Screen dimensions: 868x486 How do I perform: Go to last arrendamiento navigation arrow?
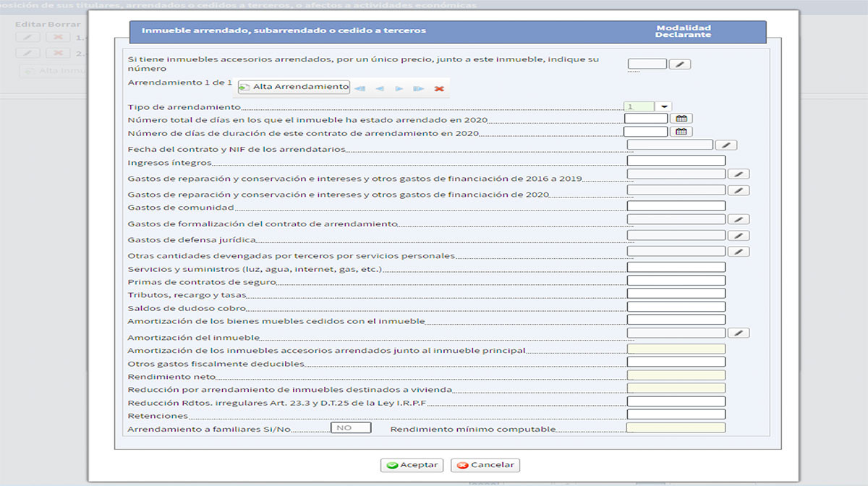click(418, 88)
